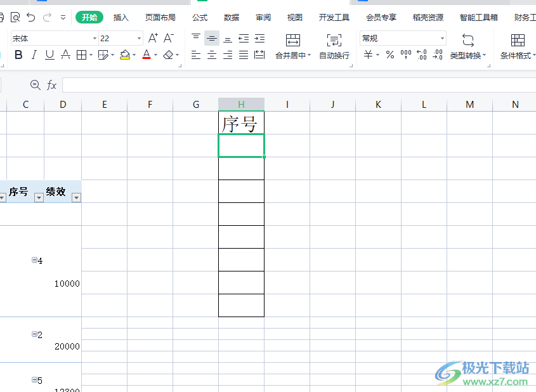Screen dimensions: 536x392
Task: Open print preview icon
Action: pyautogui.click(x=15, y=17)
